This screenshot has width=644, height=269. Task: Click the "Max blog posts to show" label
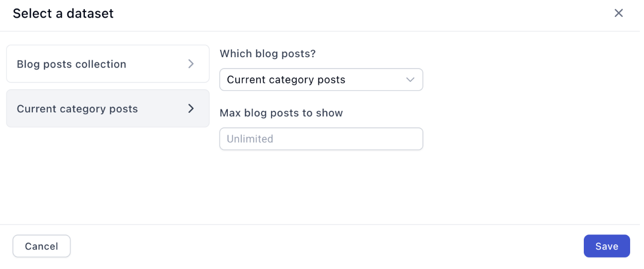click(x=281, y=113)
